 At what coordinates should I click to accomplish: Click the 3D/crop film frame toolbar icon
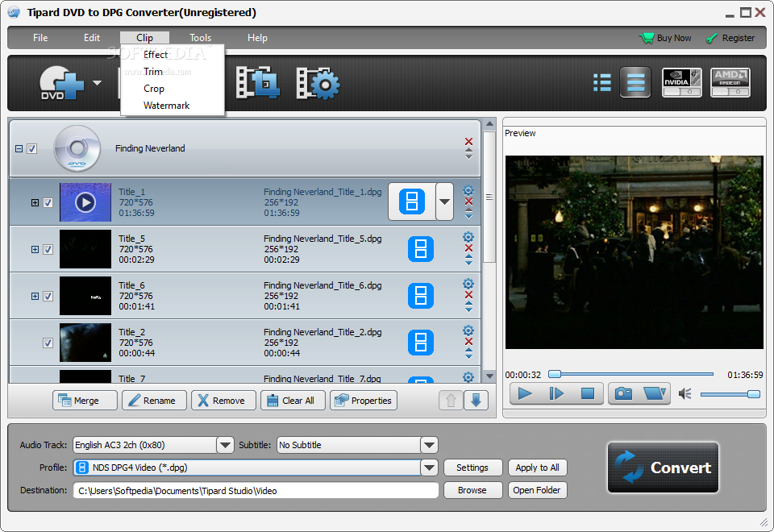[x=258, y=82]
